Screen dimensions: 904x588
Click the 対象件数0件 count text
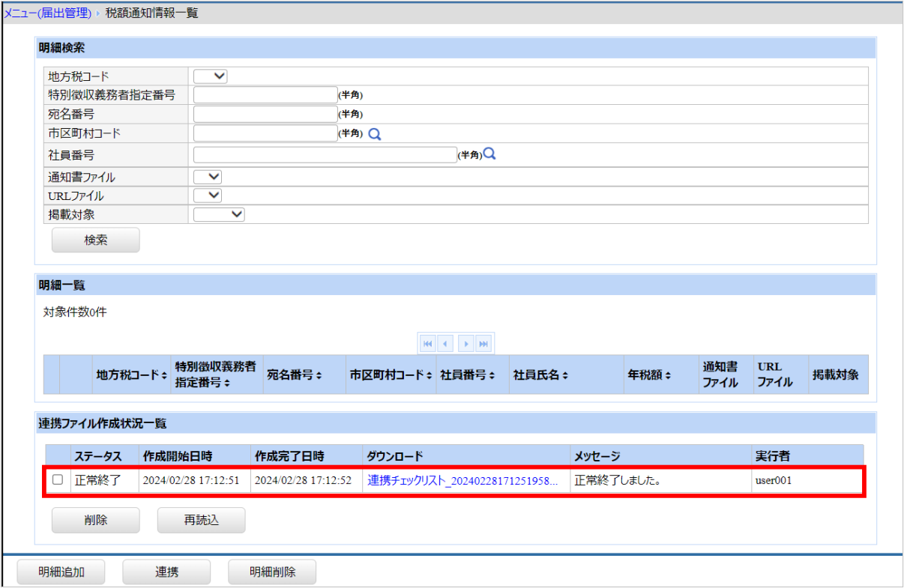(75, 312)
